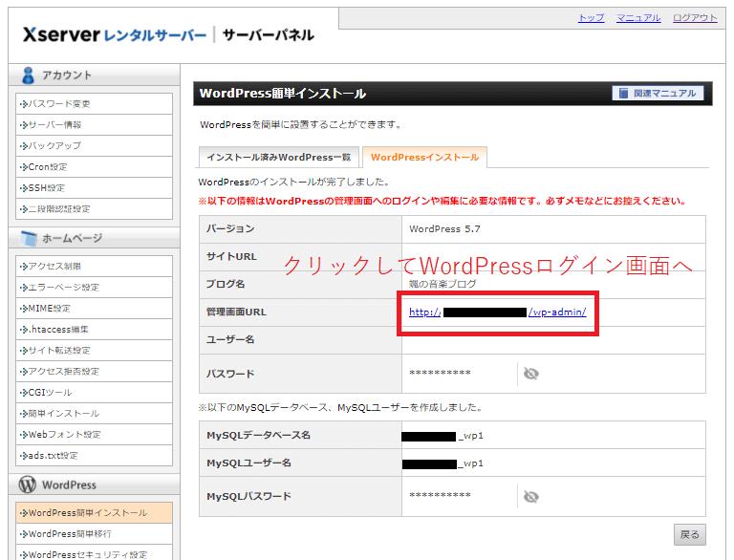
Task: Open アクセス制限 in the sidebar
Action: coord(94,266)
